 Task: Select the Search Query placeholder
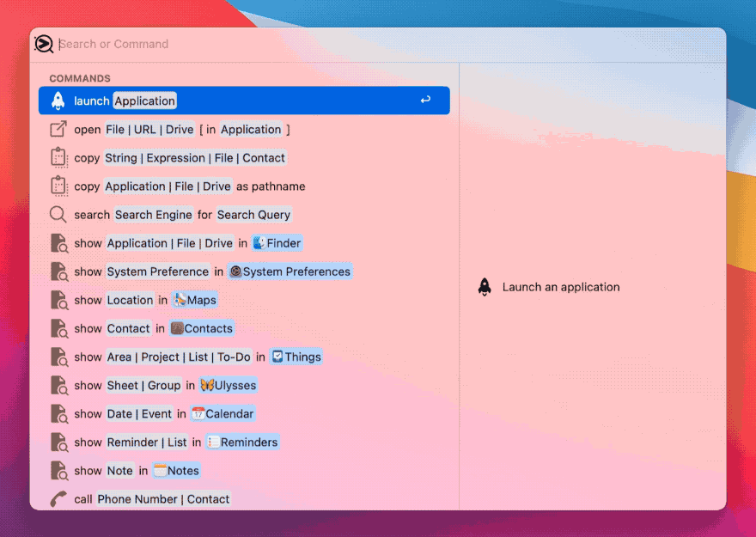(x=253, y=215)
